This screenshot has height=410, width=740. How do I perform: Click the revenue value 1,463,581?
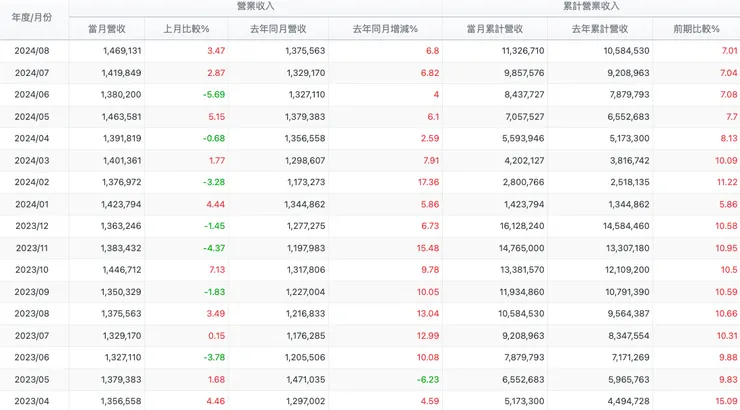tap(121, 117)
